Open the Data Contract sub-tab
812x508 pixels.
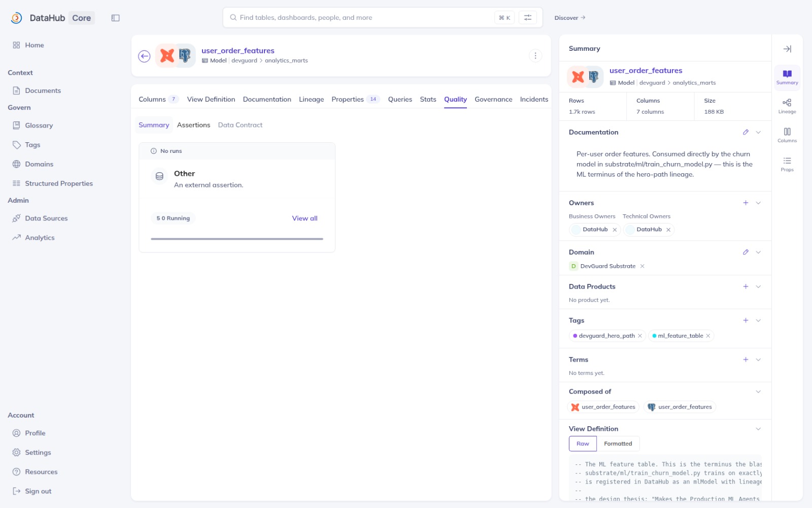tap(240, 125)
